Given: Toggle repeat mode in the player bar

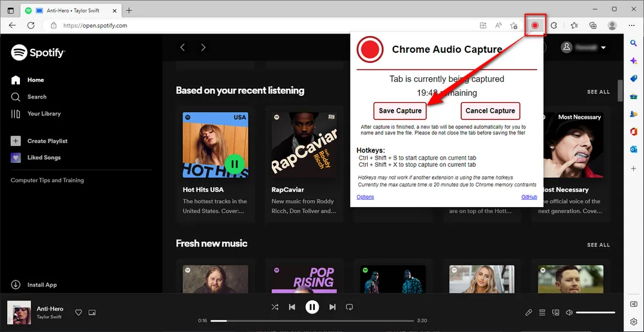Looking at the screenshot, I should tap(350, 308).
